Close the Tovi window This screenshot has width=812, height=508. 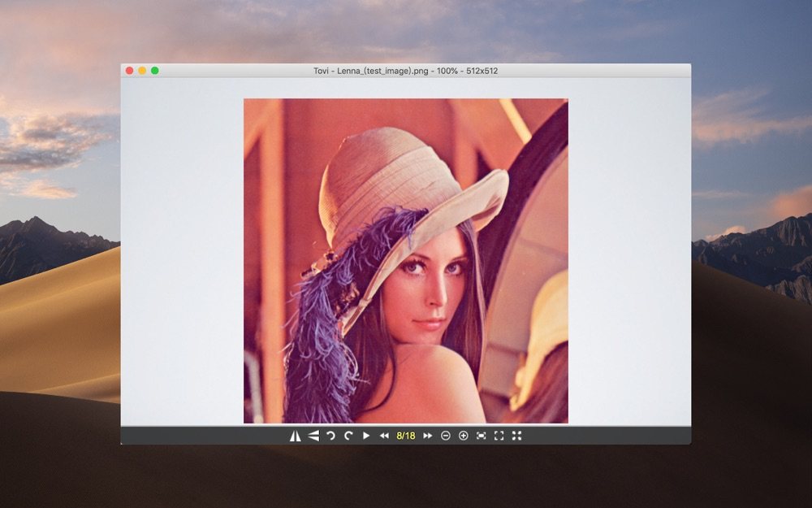click(x=129, y=71)
